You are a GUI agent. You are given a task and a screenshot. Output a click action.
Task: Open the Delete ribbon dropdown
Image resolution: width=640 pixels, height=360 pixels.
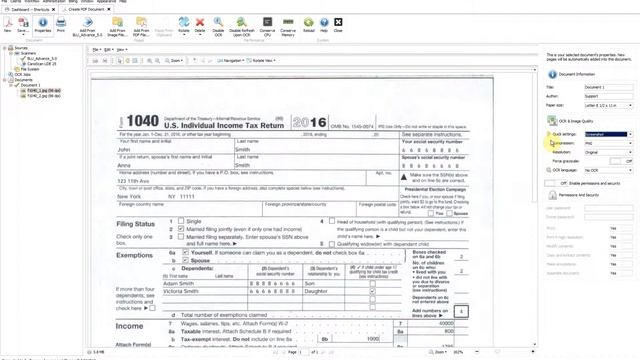(200, 26)
